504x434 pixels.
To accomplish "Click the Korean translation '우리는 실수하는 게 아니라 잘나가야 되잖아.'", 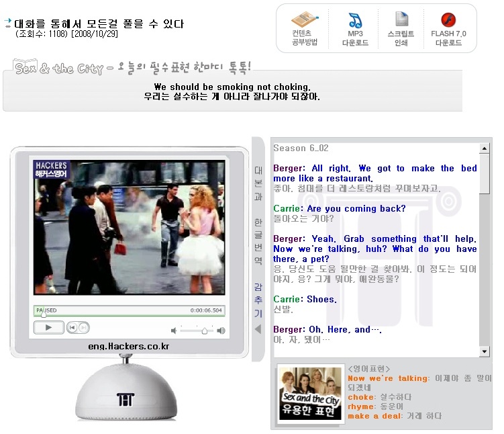I will tap(232, 96).
